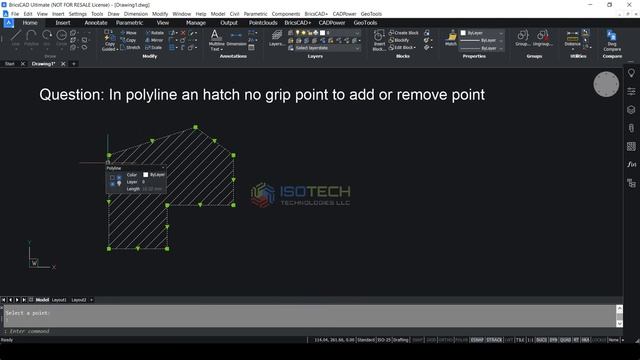
Task: Click the Copy Guided tool
Action: click(x=109, y=41)
